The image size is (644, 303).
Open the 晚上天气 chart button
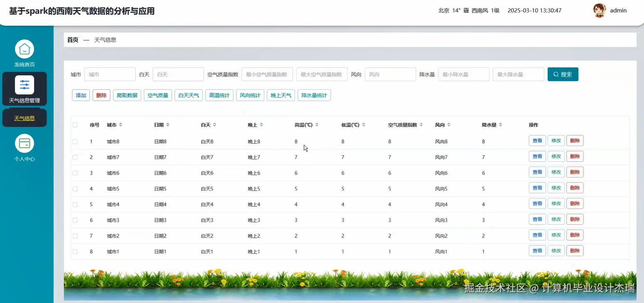[281, 95]
